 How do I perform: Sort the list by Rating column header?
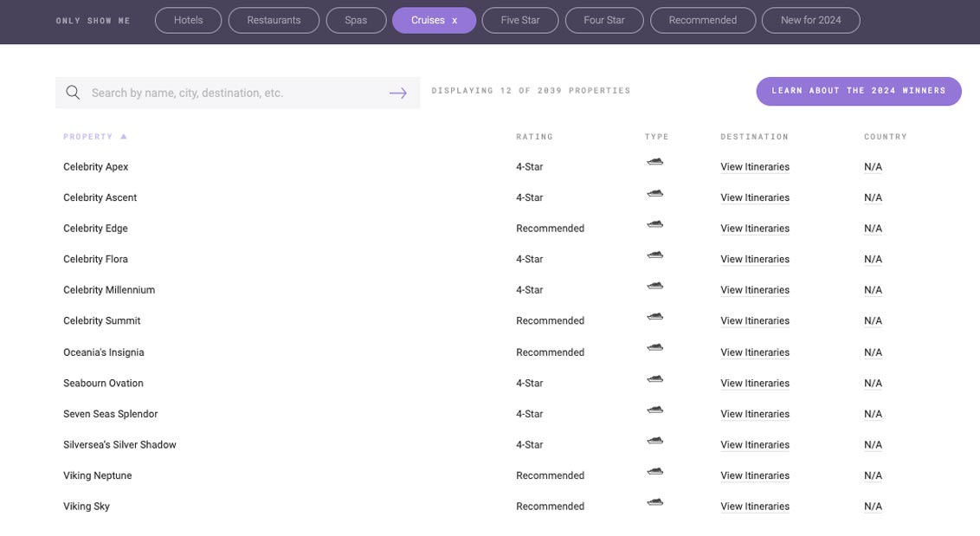(534, 137)
